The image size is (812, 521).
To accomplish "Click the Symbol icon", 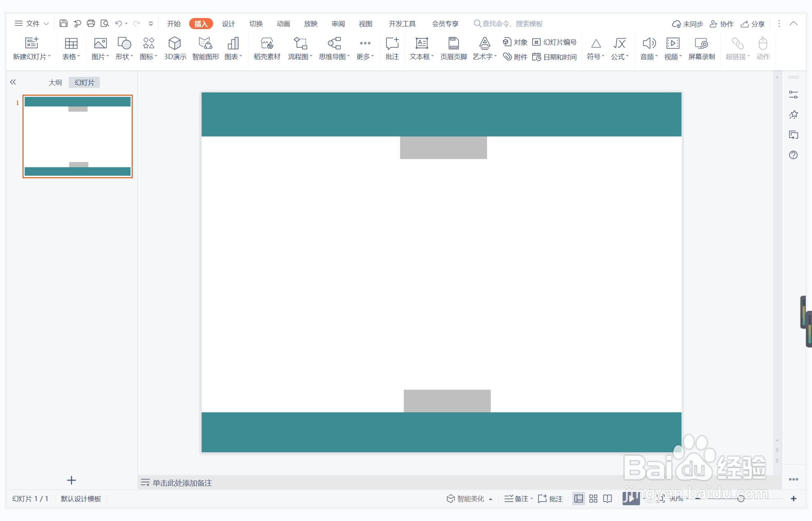I will pos(596,43).
